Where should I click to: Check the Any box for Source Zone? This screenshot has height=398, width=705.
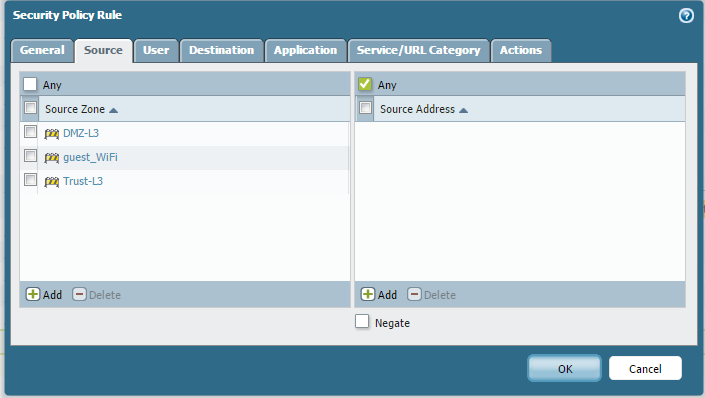coord(30,84)
